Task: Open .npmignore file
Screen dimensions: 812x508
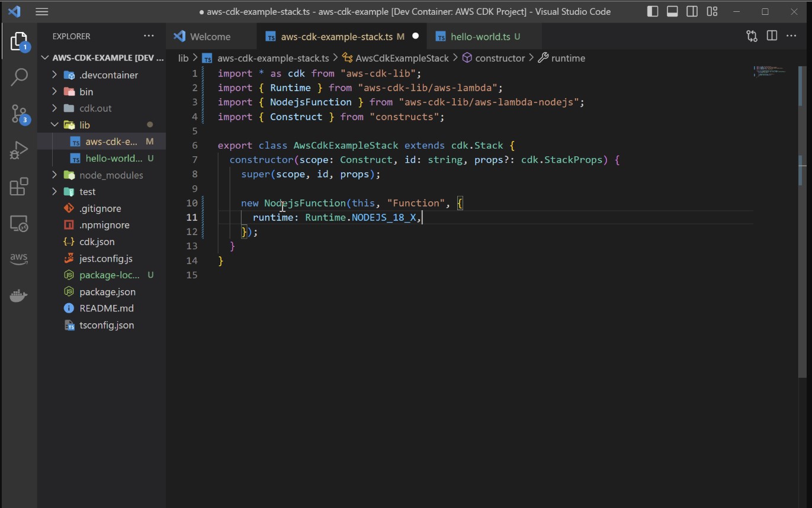Action: pyautogui.click(x=102, y=225)
